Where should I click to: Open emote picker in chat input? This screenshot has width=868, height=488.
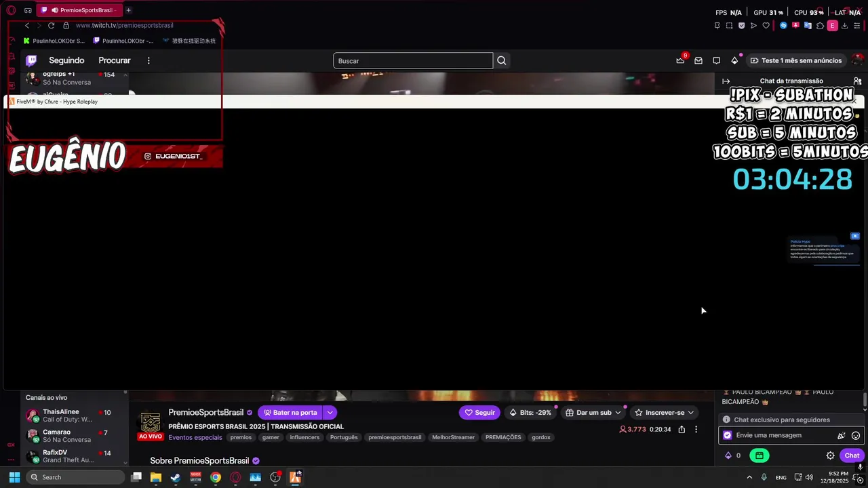[x=856, y=435]
